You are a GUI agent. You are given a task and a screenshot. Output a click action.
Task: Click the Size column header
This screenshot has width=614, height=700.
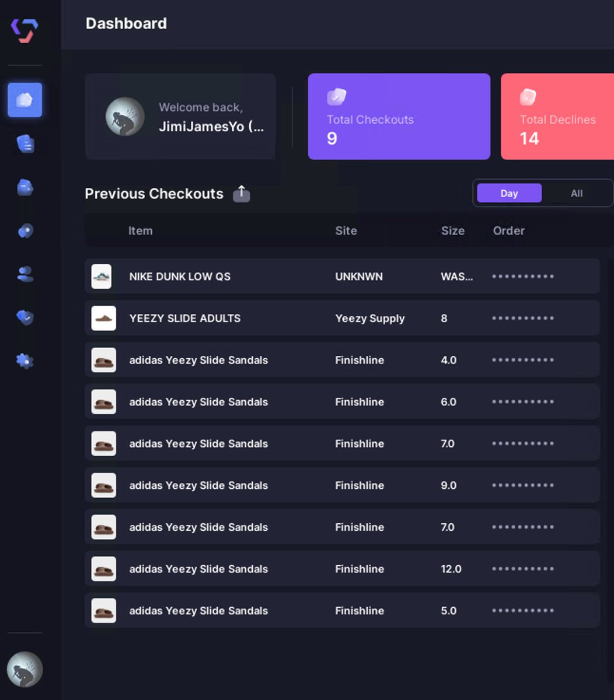coord(453,230)
